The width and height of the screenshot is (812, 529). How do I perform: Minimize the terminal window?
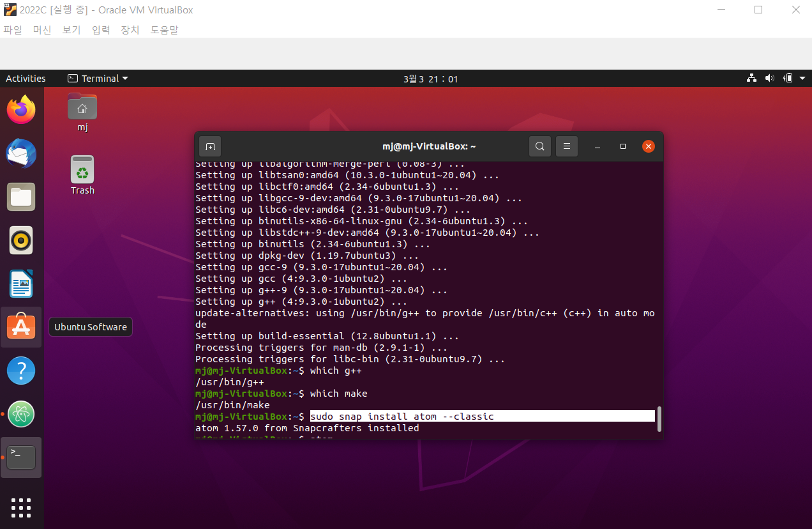point(598,147)
